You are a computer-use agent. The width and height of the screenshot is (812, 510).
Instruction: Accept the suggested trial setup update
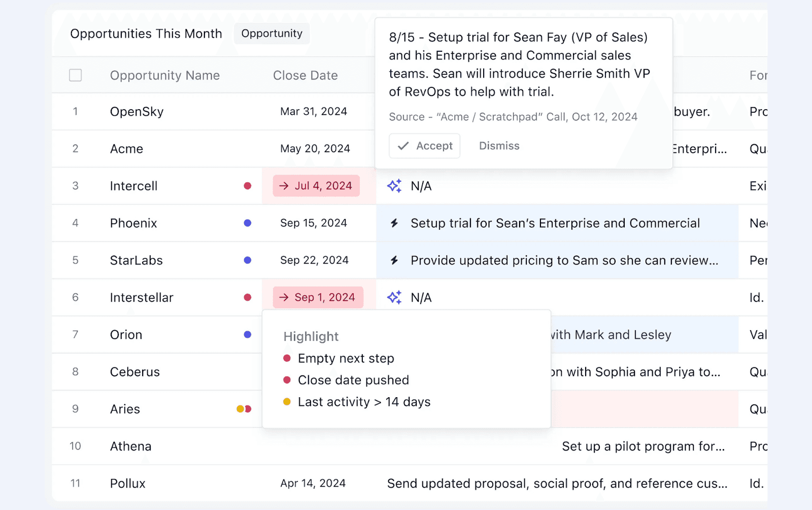[425, 146]
